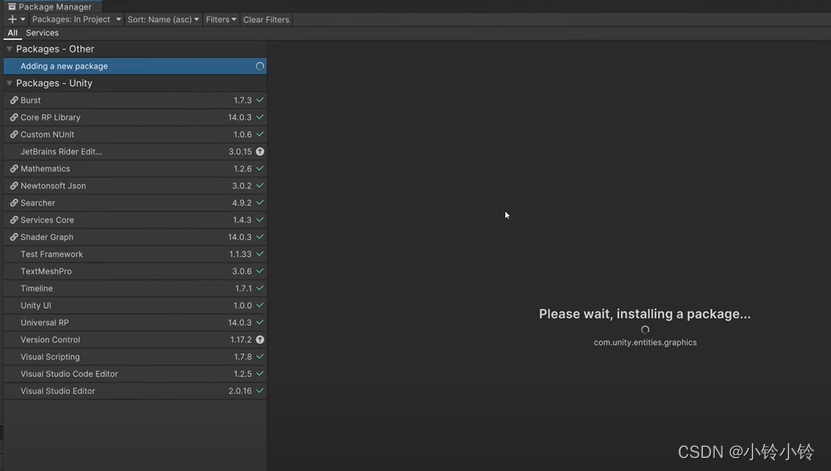Select the Core RP Library package
This screenshot has width=831, height=471.
[x=135, y=117]
